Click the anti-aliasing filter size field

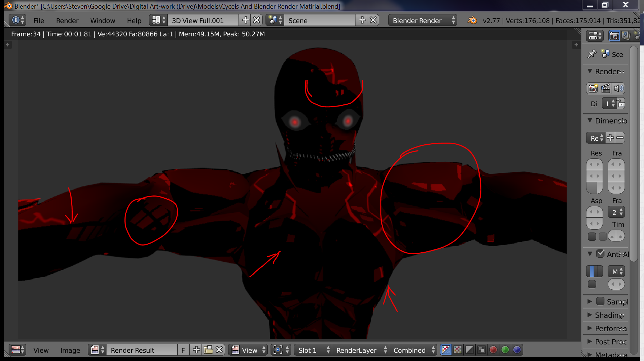click(616, 284)
